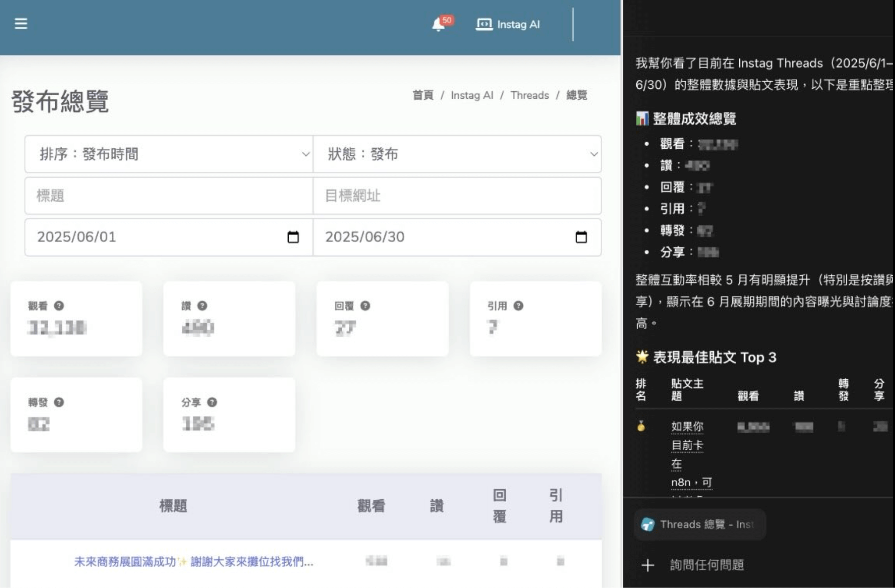
Task: Expand the 排序：發布時間 dropdown
Action: click(169, 154)
